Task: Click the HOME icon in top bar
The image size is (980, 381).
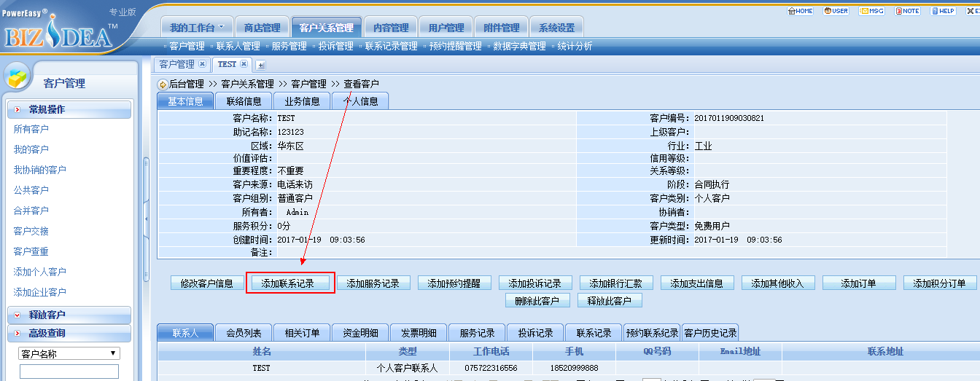Action: click(800, 11)
